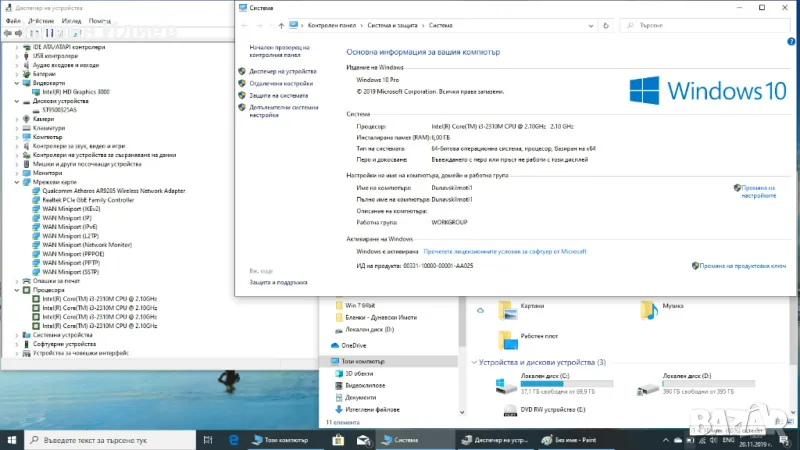Click Промяна на продуктовия ключ link

point(742,266)
